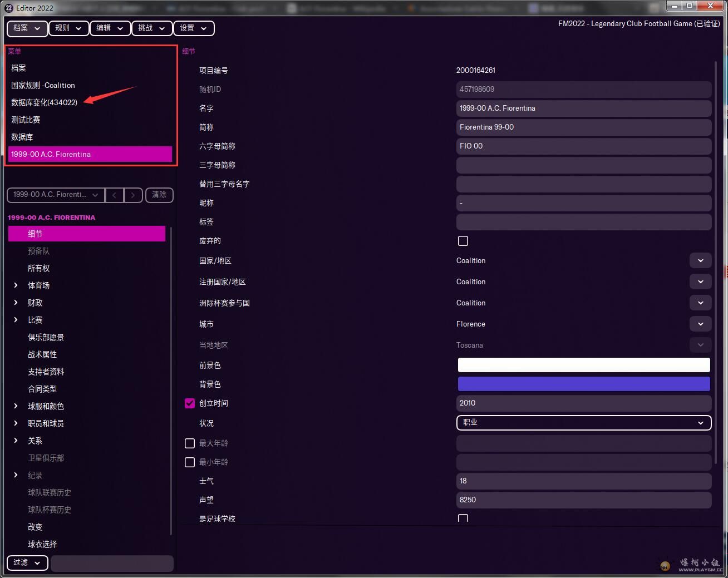
Task: Open the 设置 menu
Action: [x=193, y=28]
